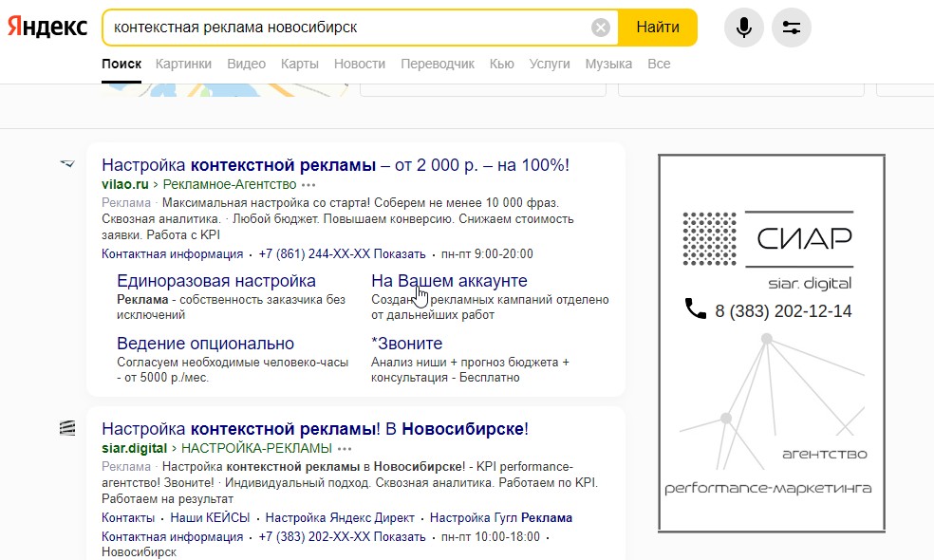Open the Единоразовая настройка sitelink
The image size is (934, 560).
click(216, 281)
